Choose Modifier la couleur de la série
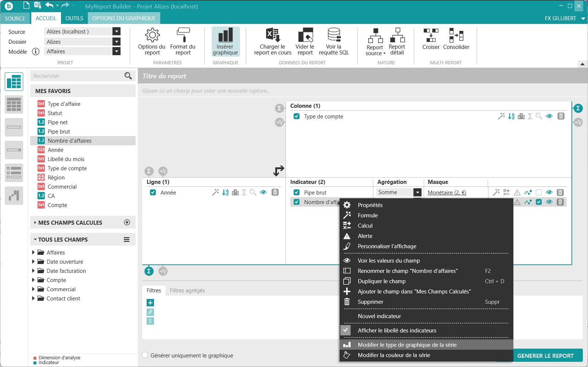 click(394, 355)
